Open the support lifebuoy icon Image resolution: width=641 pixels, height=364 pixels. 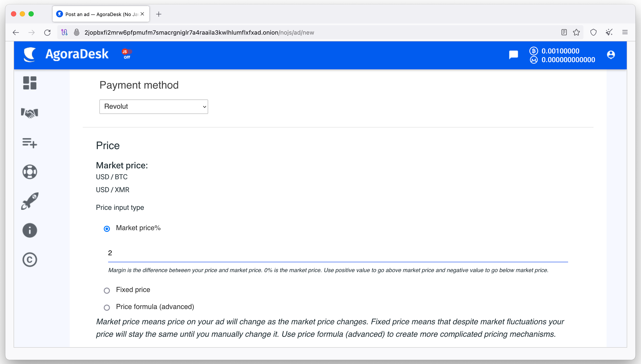tap(30, 172)
